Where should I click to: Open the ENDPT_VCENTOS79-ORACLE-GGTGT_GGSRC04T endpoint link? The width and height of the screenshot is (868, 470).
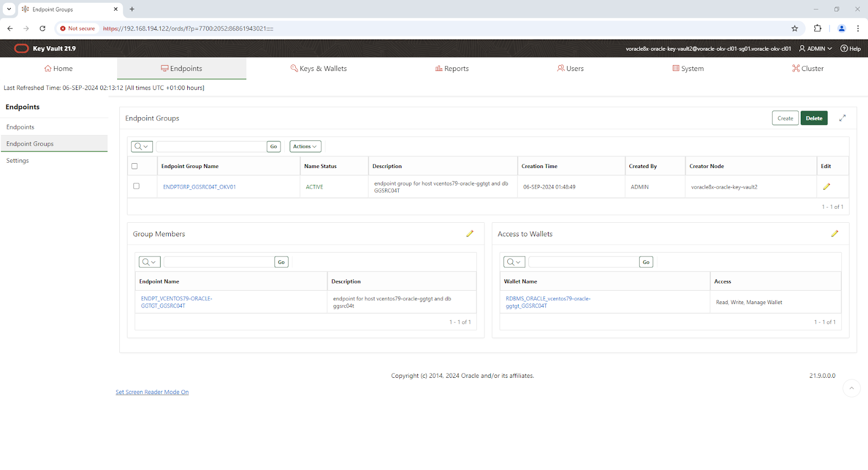(x=176, y=302)
